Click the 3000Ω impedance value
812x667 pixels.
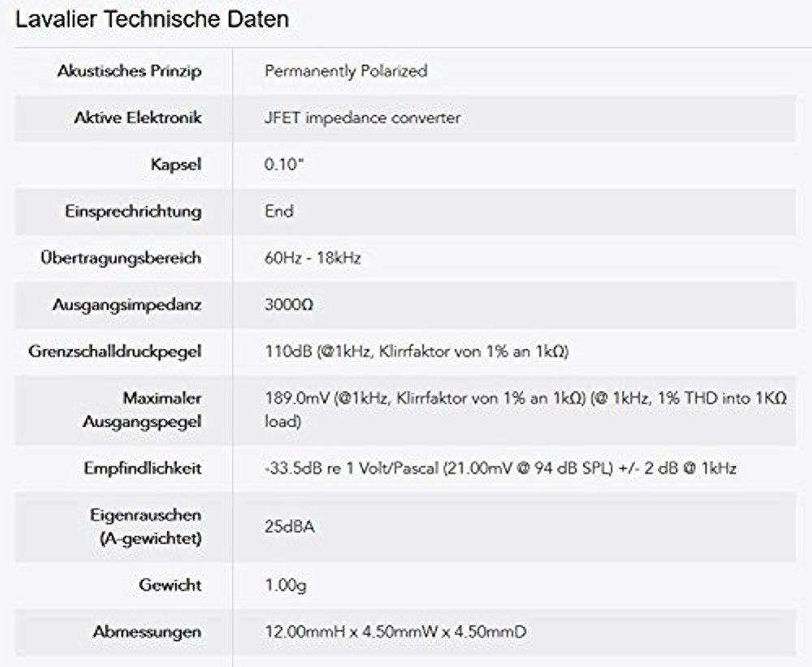point(289,306)
